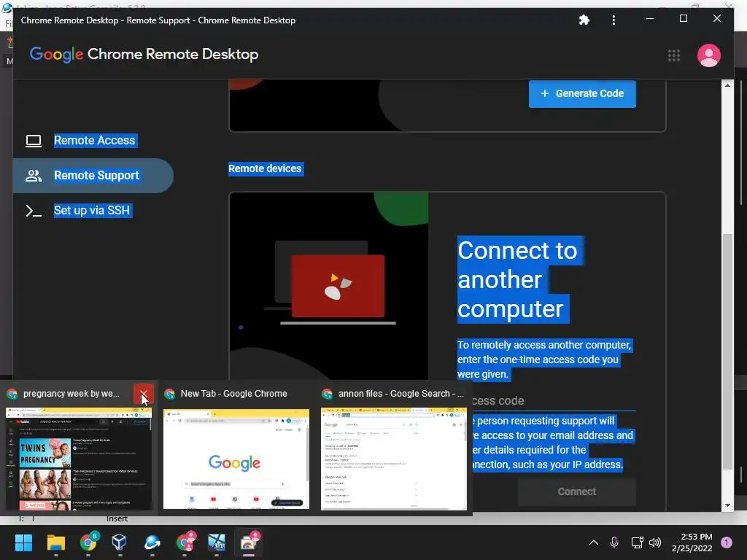Click the volume speaker tray icon
This screenshot has height=560, width=747.
(655, 542)
